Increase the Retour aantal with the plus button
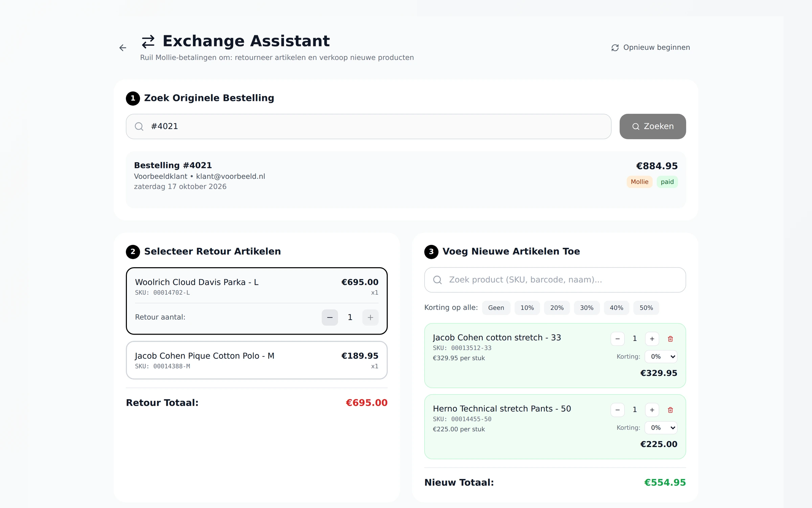This screenshot has width=812, height=508. pyautogui.click(x=370, y=317)
